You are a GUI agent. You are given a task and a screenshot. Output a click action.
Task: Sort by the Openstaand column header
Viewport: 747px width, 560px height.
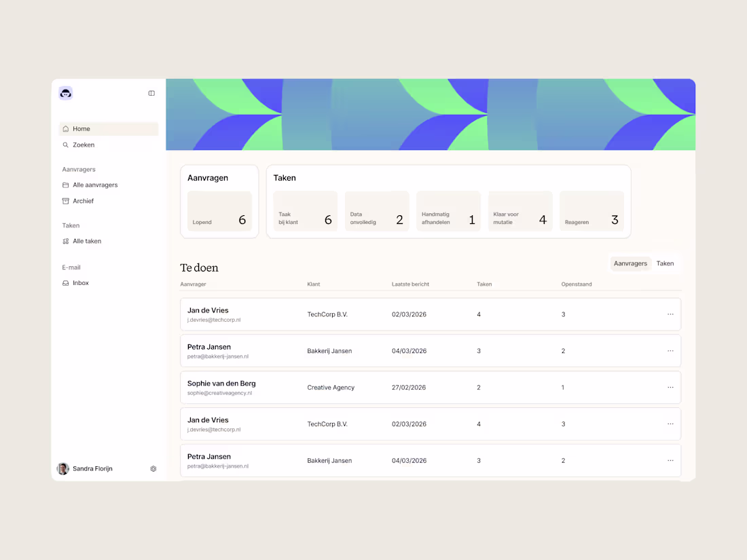[x=577, y=284]
